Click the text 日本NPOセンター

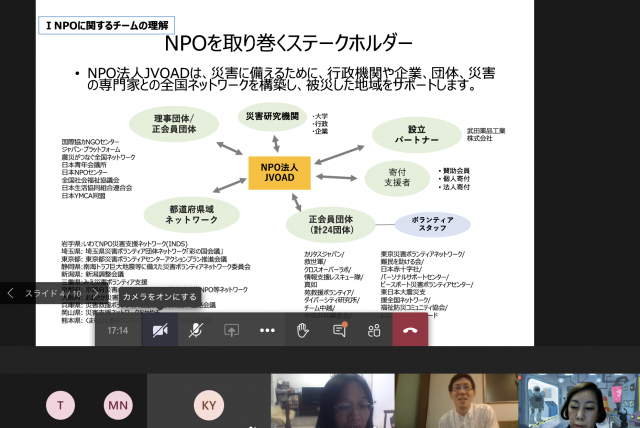tap(84, 172)
